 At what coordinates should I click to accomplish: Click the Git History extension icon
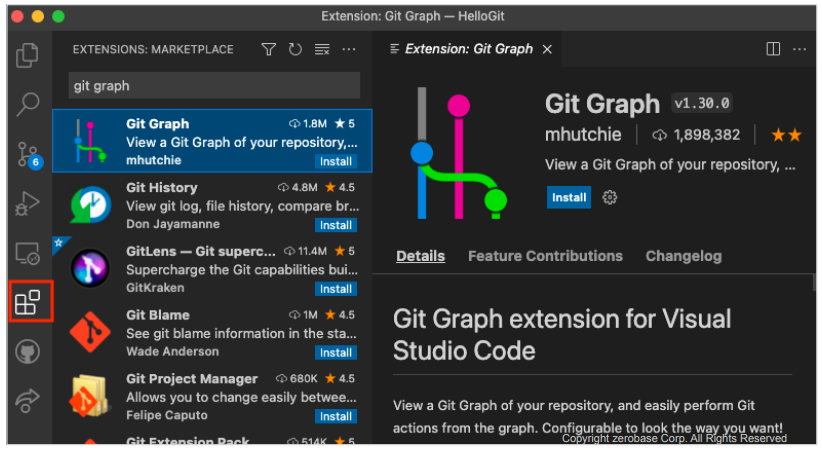[x=91, y=205]
